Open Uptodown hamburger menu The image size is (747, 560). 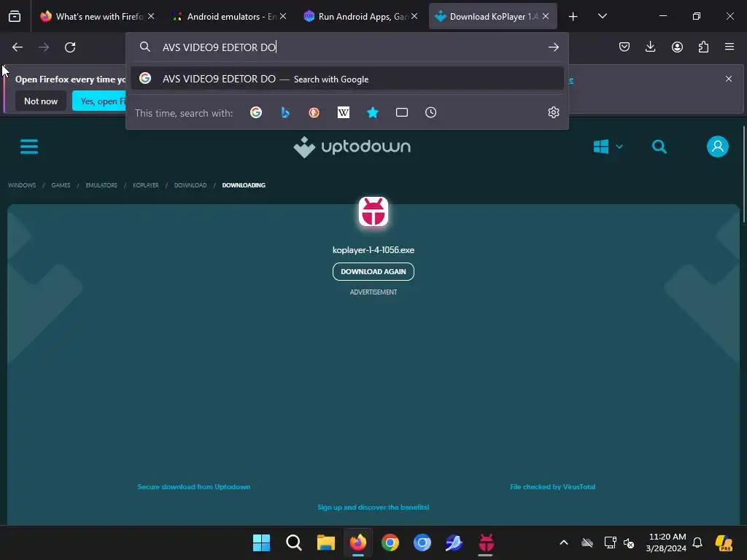pos(29,147)
